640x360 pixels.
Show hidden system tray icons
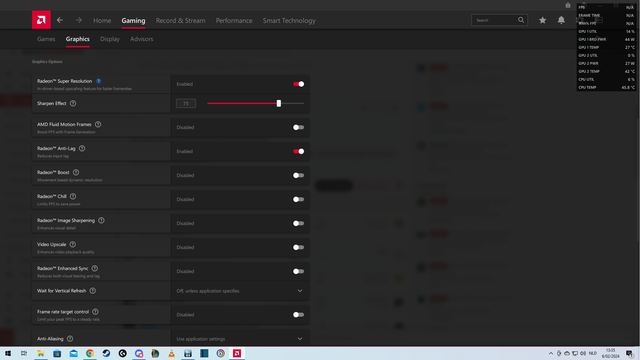coord(551,353)
